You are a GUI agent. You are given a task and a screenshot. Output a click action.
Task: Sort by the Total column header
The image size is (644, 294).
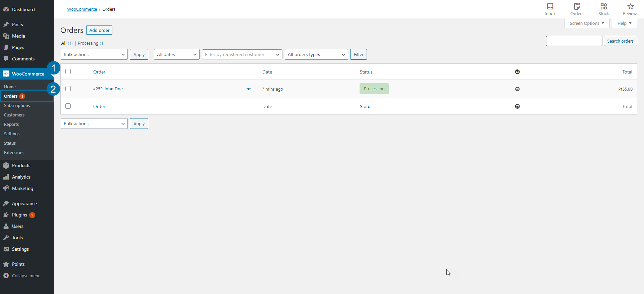(x=627, y=72)
